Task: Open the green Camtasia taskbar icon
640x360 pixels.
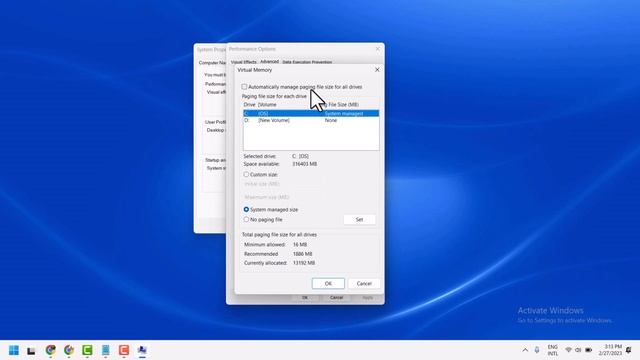Action: [87, 350]
